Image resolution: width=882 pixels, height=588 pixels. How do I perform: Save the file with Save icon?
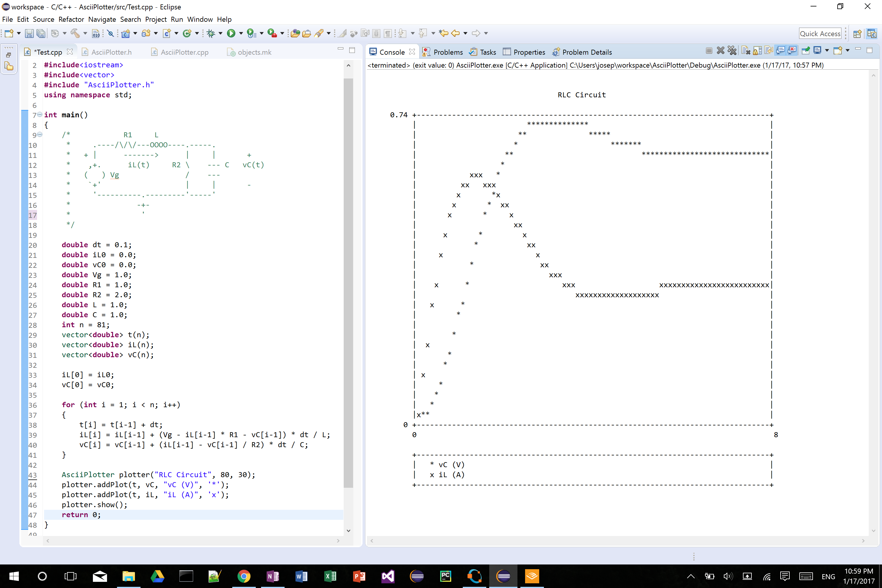[29, 34]
